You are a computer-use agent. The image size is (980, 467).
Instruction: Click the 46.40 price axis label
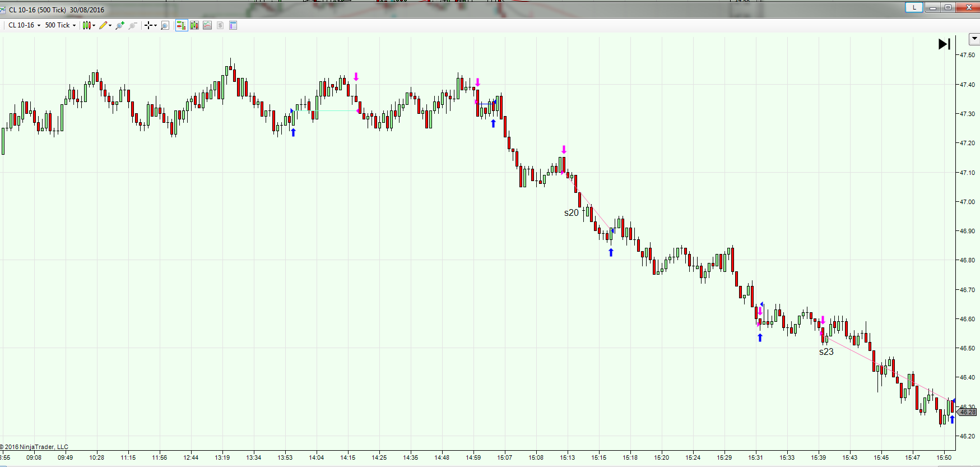[967, 377]
